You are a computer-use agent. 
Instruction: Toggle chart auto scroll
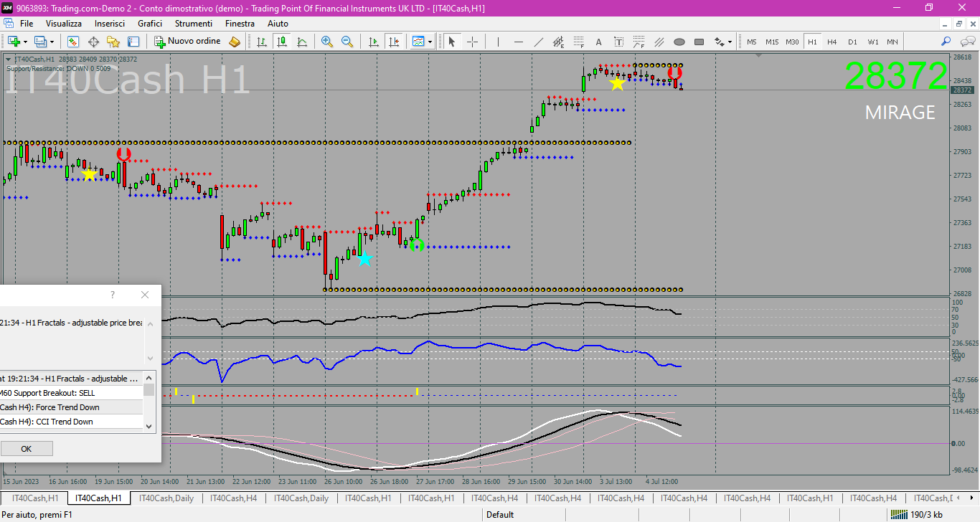(373, 42)
